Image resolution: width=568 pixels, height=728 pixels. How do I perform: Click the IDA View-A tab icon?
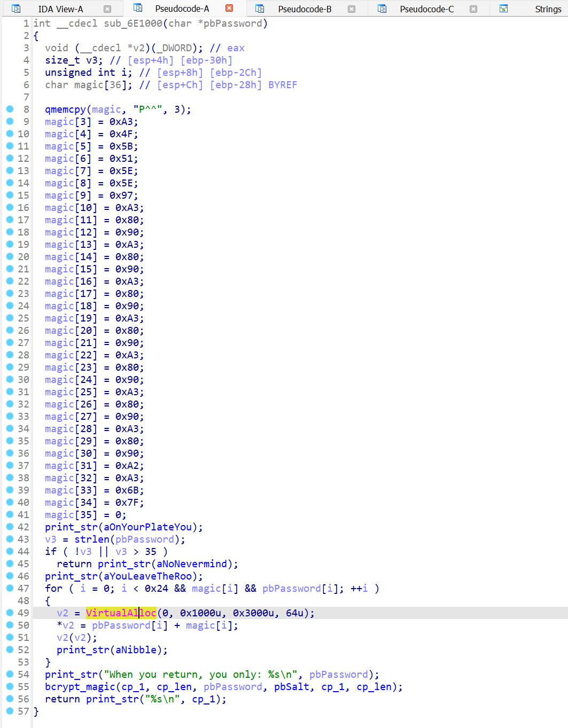click(16, 9)
